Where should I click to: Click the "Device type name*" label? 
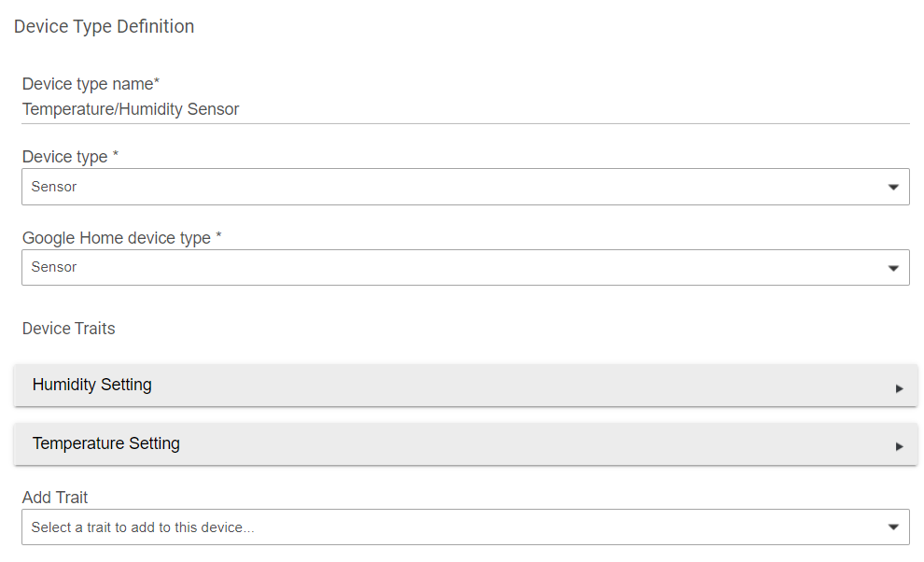(x=91, y=84)
